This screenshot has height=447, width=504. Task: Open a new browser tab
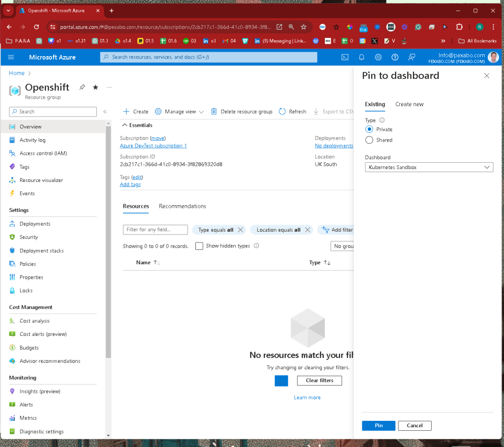(112, 11)
